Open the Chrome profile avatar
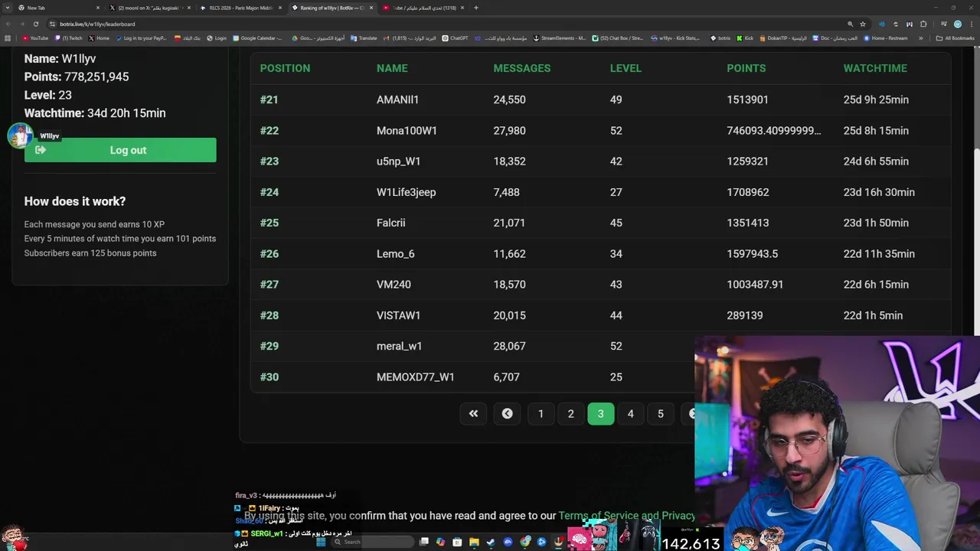The width and height of the screenshot is (980, 551). (x=958, y=24)
